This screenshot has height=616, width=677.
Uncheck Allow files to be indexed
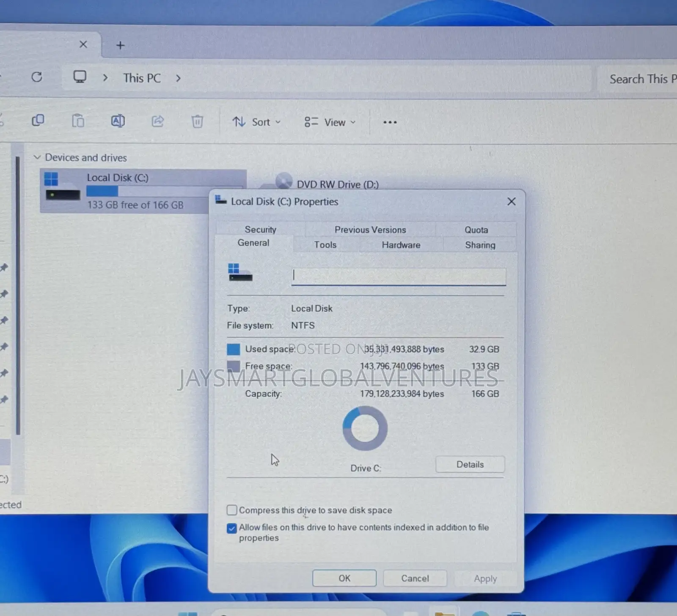point(231,528)
